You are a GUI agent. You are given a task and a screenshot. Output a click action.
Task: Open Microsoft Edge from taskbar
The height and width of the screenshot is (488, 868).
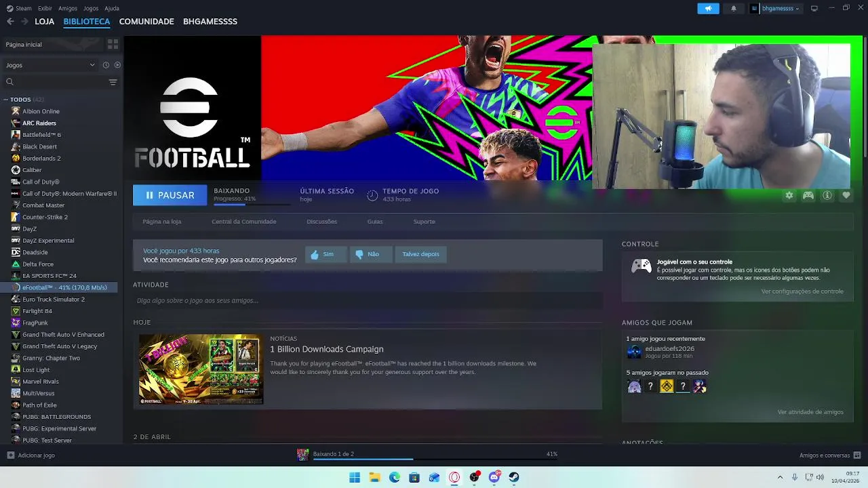(395, 477)
